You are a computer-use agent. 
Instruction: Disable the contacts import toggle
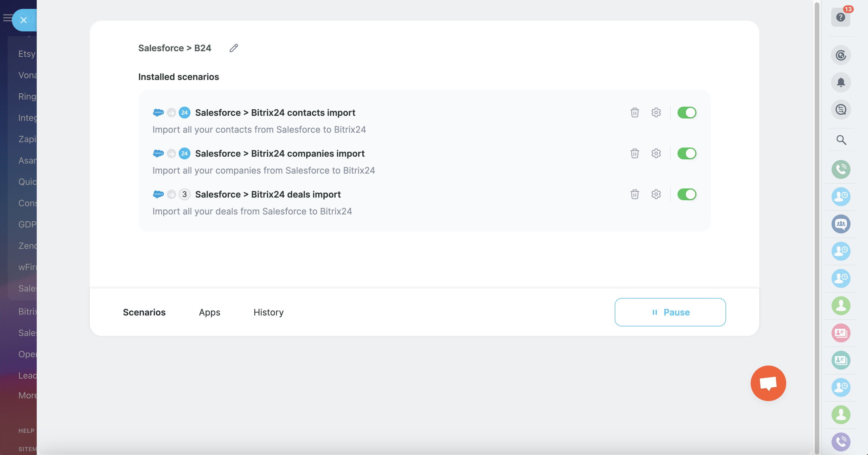[x=686, y=113]
